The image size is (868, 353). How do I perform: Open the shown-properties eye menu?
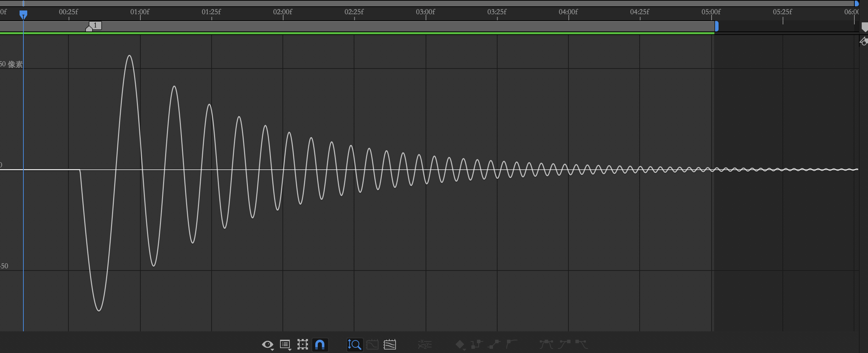268,345
